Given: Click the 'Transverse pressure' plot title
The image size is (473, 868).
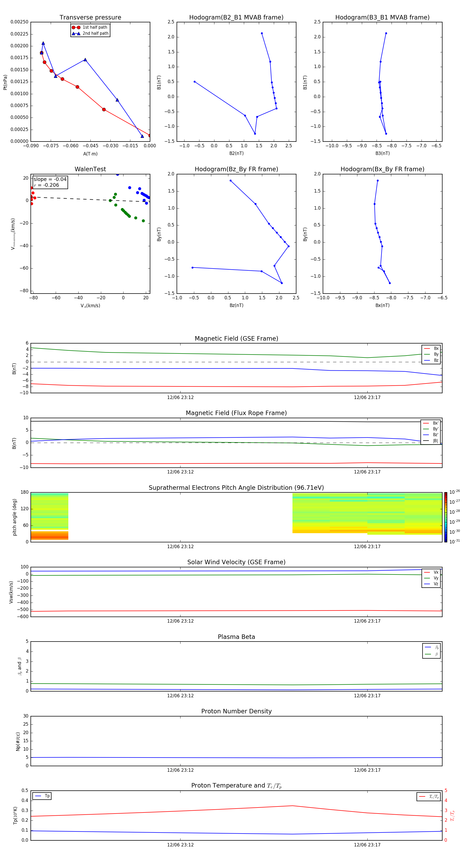Looking at the screenshot, I should pyautogui.click(x=90, y=18).
